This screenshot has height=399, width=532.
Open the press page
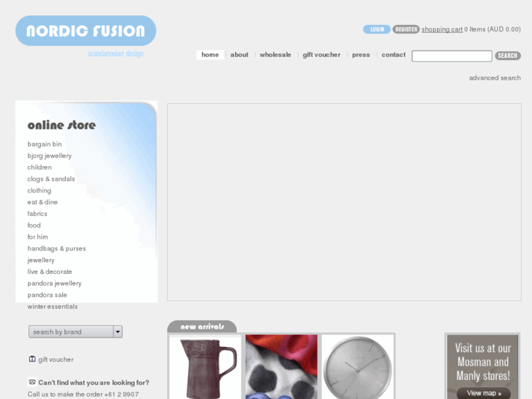361,55
